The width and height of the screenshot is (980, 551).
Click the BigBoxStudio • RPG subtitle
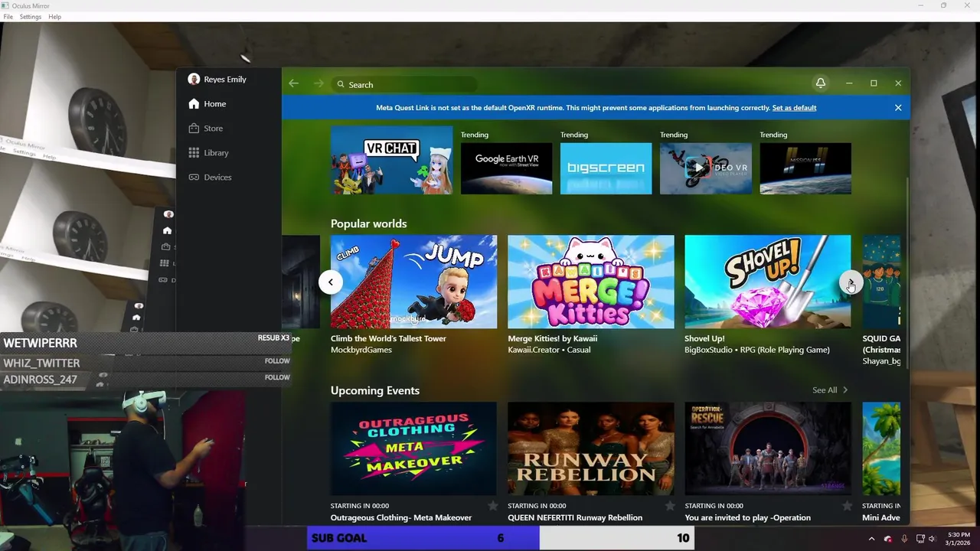point(757,350)
